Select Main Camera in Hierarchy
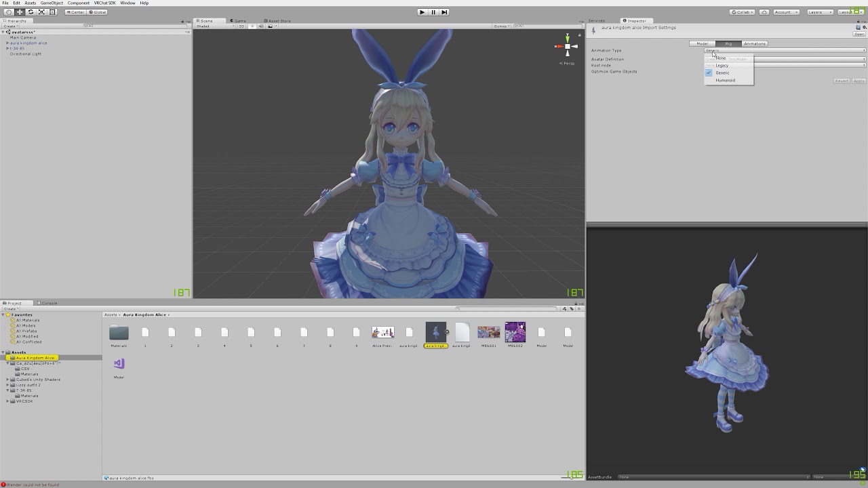The image size is (868, 488). click(23, 38)
